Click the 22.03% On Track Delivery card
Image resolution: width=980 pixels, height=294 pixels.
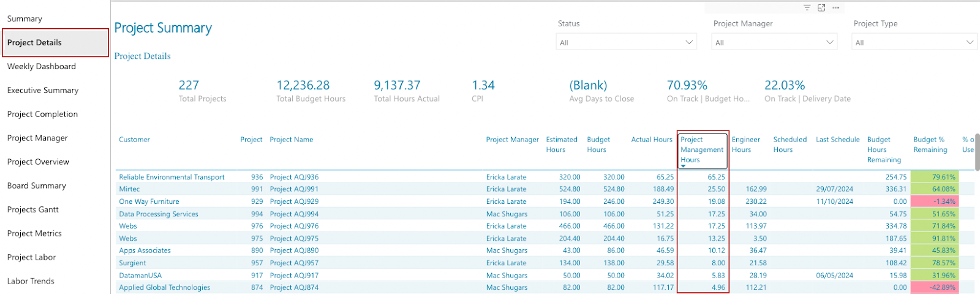tap(807, 91)
